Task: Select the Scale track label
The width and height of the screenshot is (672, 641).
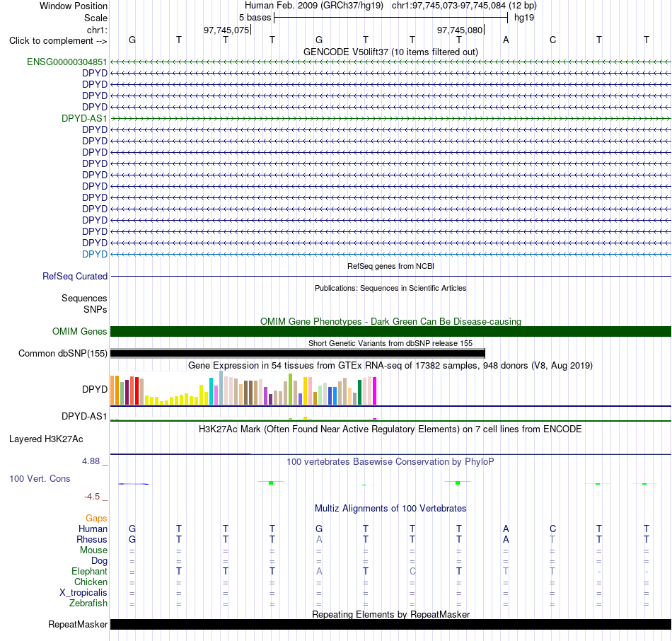Action: 95,18
